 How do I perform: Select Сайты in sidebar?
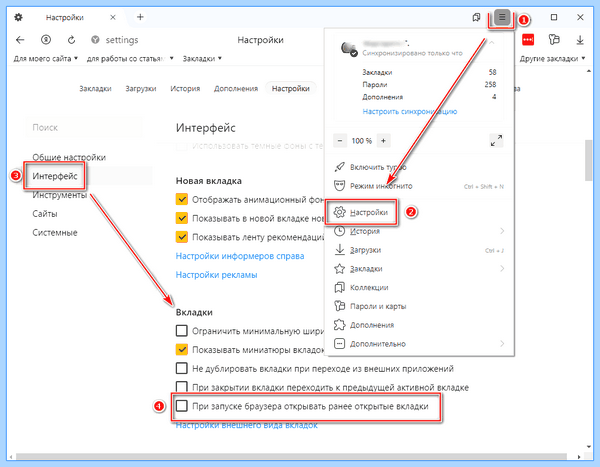click(x=45, y=214)
